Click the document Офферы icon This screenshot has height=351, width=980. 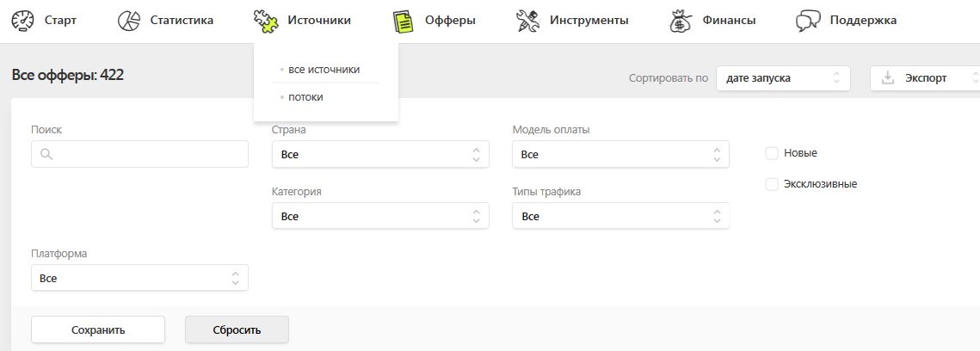coord(402,21)
